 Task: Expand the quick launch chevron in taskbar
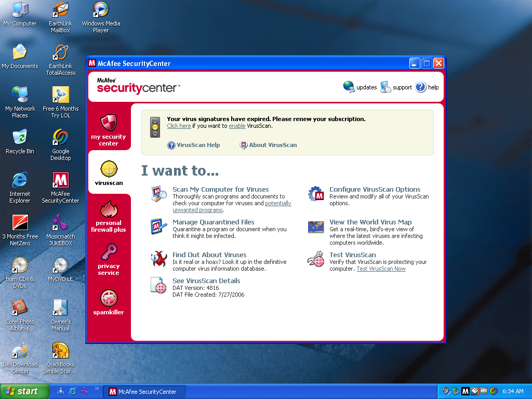(x=97, y=389)
